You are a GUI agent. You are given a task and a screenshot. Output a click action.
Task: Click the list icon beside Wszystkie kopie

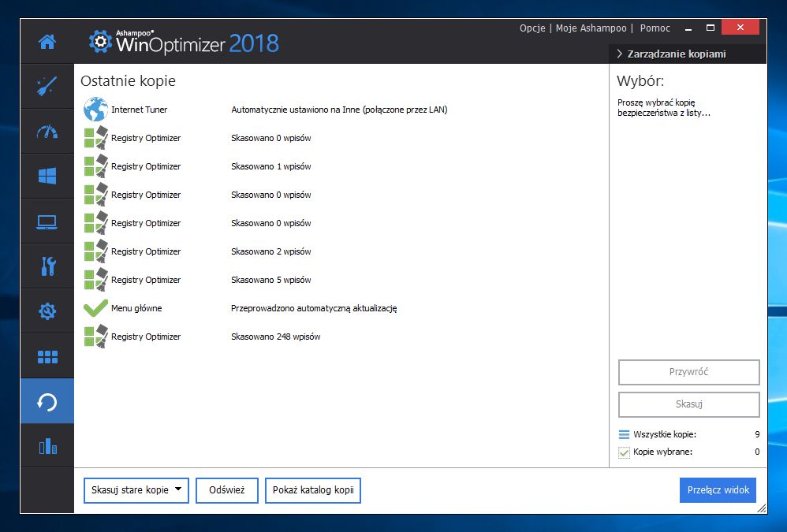(624, 434)
